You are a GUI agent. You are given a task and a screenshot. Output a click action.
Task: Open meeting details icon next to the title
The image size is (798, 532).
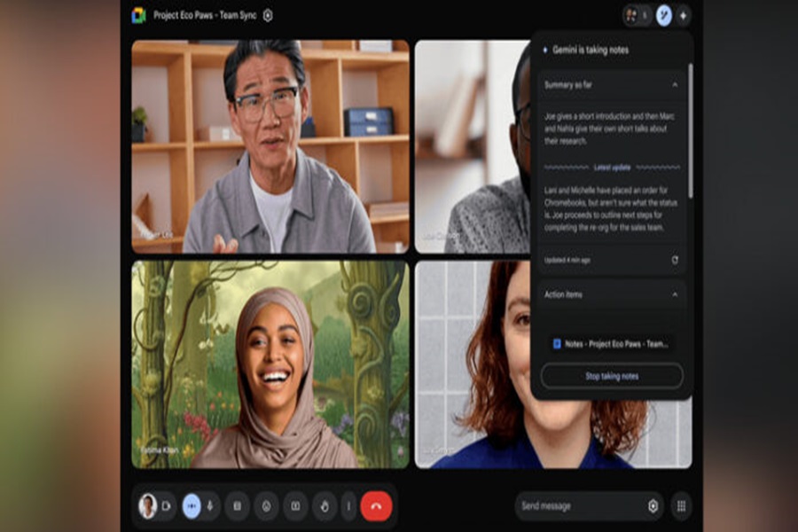point(268,15)
